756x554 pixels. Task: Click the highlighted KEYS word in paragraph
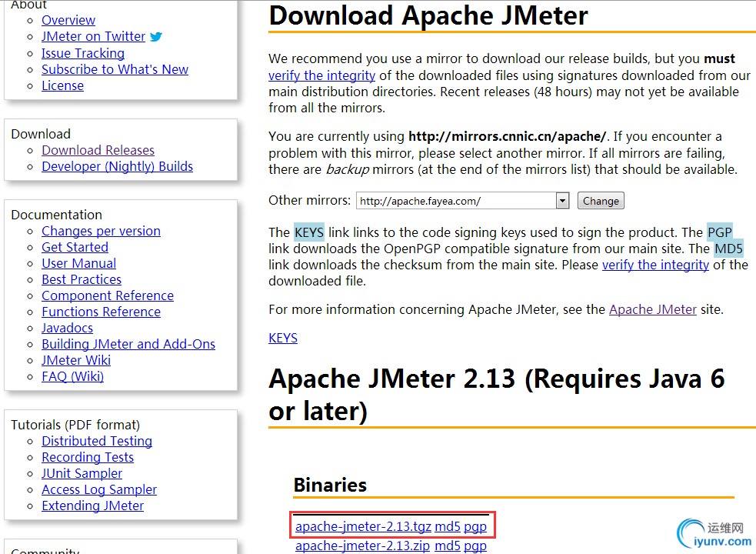coord(309,232)
